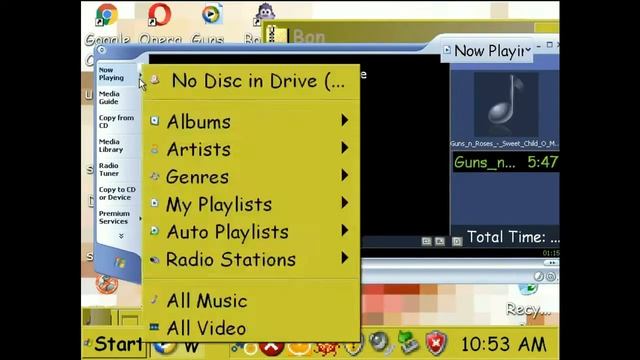Click the All Video film icon
The height and width of the screenshot is (360, 640).
pyautogui.click(x=154, y=327)
